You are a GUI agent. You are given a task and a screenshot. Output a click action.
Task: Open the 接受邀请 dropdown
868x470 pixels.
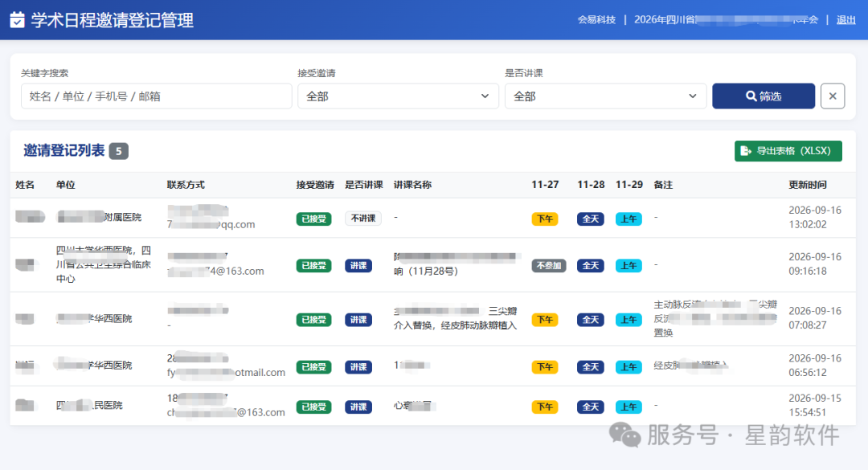click(x=398, y=96)
